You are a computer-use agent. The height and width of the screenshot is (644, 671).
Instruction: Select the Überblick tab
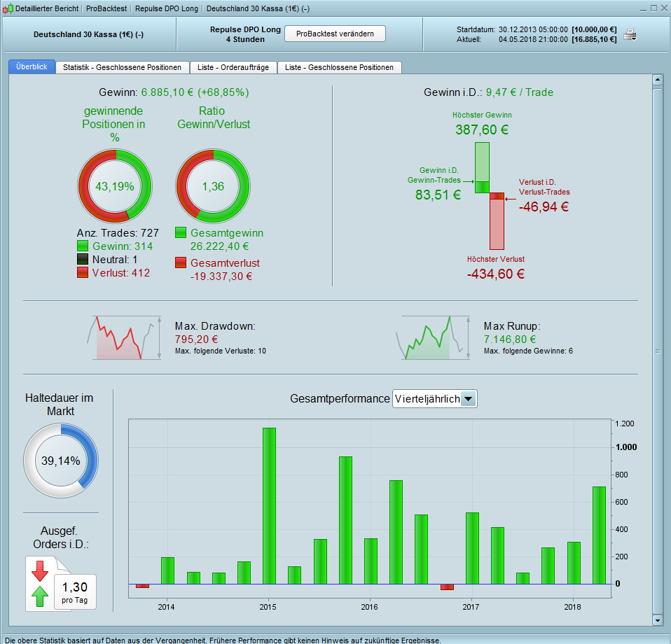point(32,66)
